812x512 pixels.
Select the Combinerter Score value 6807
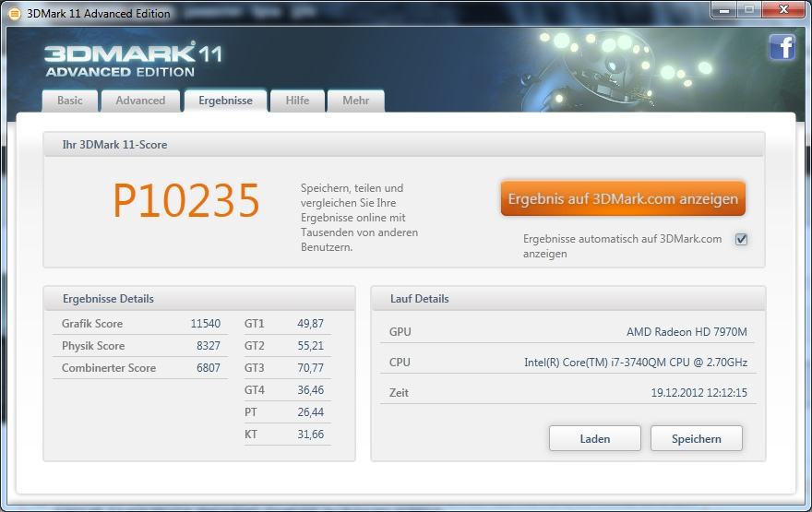[209, 368]
